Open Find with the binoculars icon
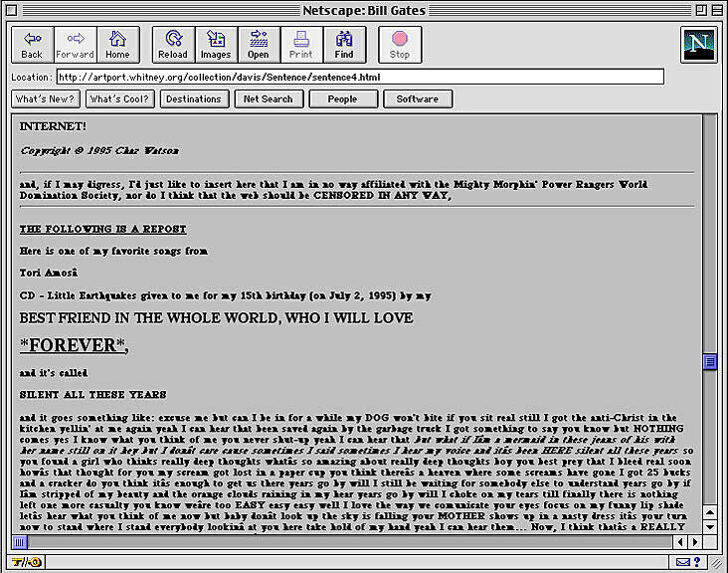 (x=344, y=44)
